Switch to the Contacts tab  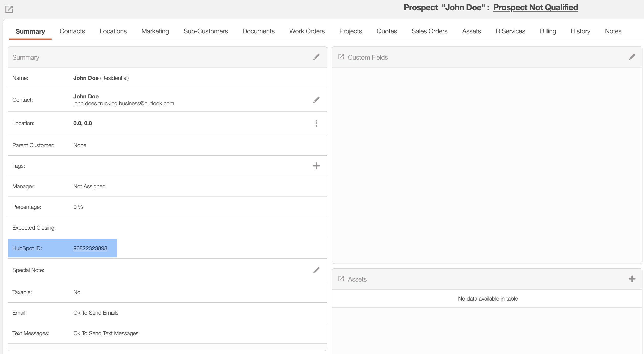[x=72, y=31]
